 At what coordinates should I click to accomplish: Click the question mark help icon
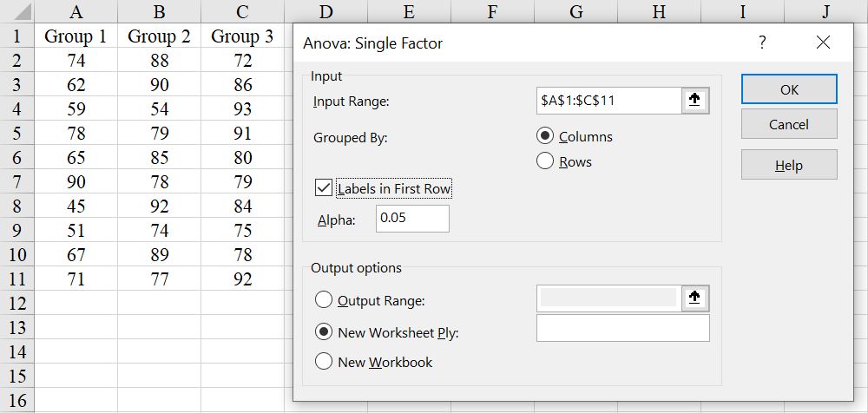point(762,43)
